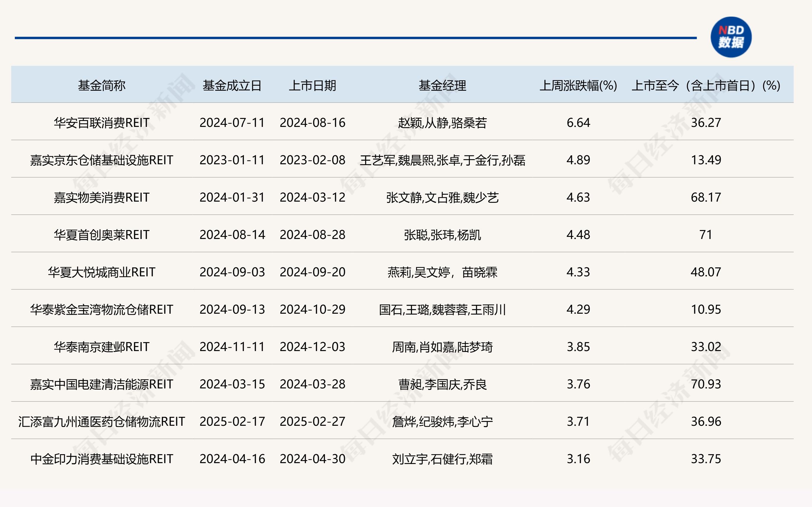Select the 基金经理 column header
This screenshot has height=507, width=812.
442,85
